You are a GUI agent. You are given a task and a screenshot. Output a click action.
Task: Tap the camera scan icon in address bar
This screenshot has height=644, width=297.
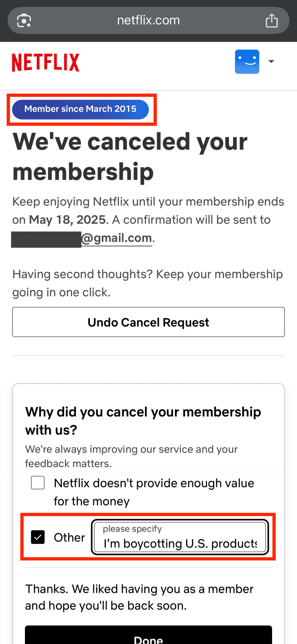[x=24, y=20]
